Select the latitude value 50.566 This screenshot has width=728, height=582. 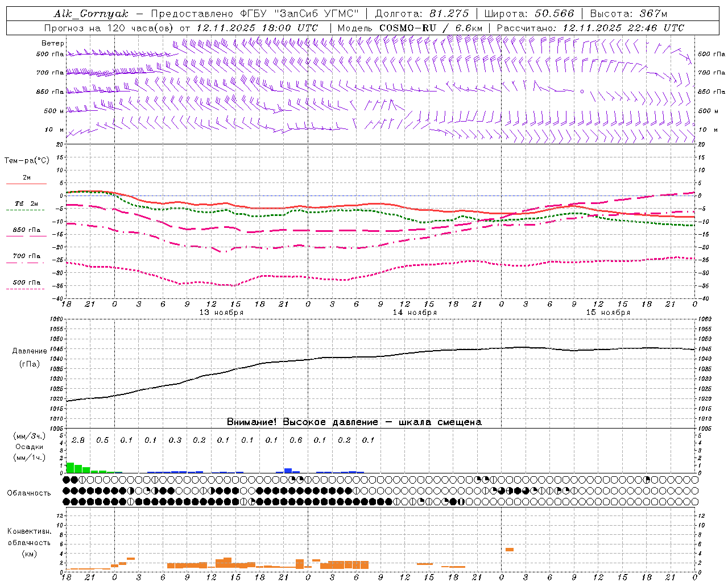pyautogui.click(x=555, y=13)
